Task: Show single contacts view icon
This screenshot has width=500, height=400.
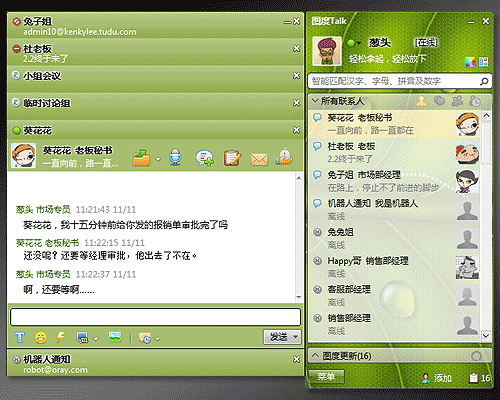Action: pos(422,101)
